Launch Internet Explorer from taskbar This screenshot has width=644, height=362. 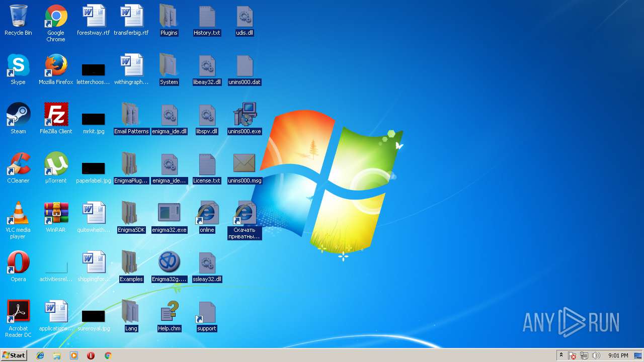(40, 355)
